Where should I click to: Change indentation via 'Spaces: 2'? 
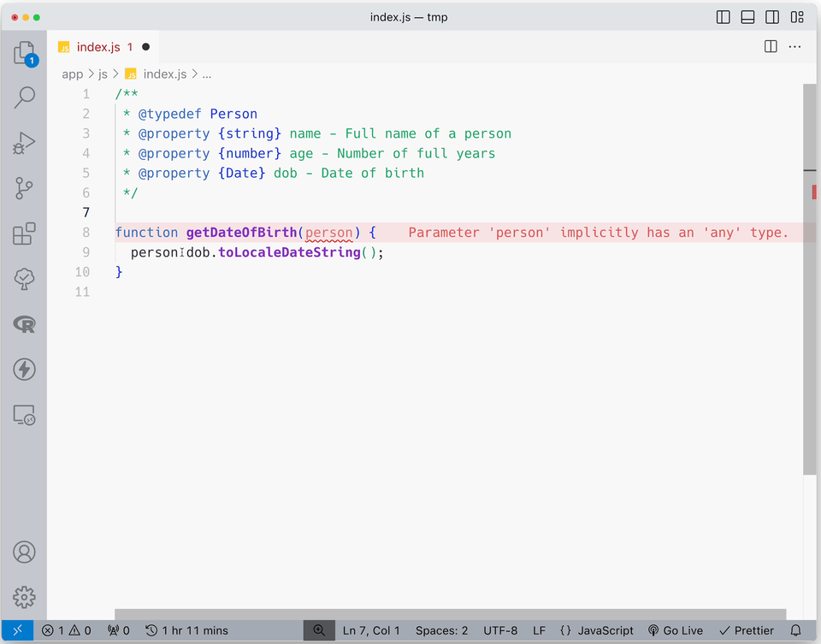pos(441,630)
